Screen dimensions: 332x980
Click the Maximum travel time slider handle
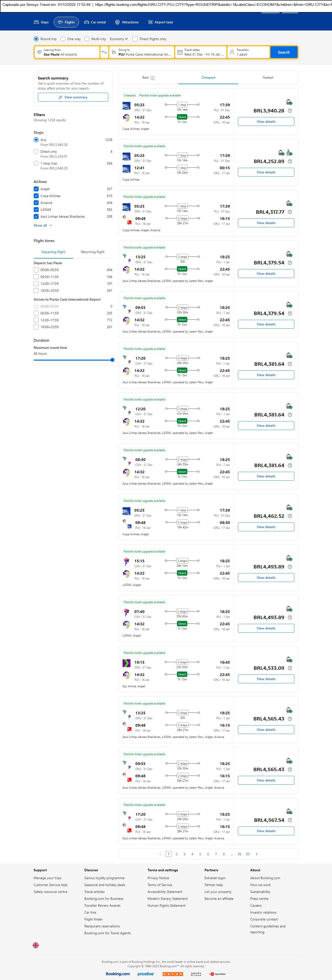(112, 360)
